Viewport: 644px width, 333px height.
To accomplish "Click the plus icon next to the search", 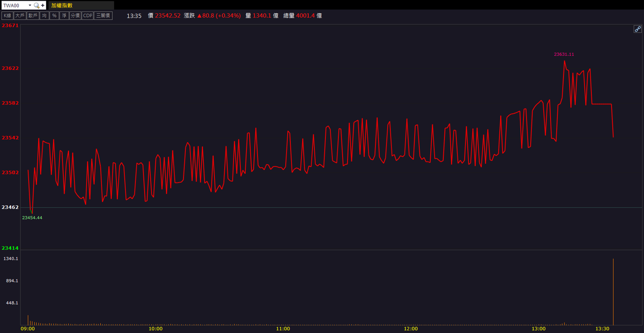I will pyautogui.click(x=43, y=6).
